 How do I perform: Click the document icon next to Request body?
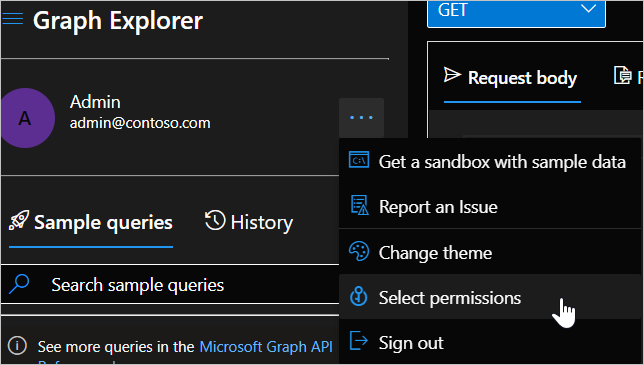click(623, 75)
